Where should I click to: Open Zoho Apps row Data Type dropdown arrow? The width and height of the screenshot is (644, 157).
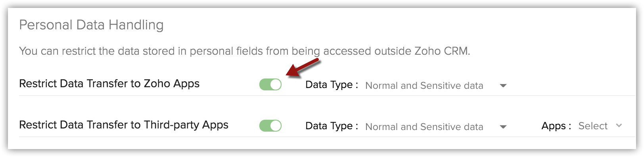503,86
